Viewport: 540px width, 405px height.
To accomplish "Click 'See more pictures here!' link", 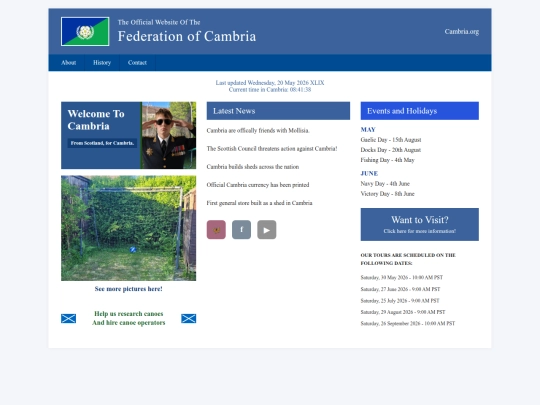I will [x=128, y=289].
